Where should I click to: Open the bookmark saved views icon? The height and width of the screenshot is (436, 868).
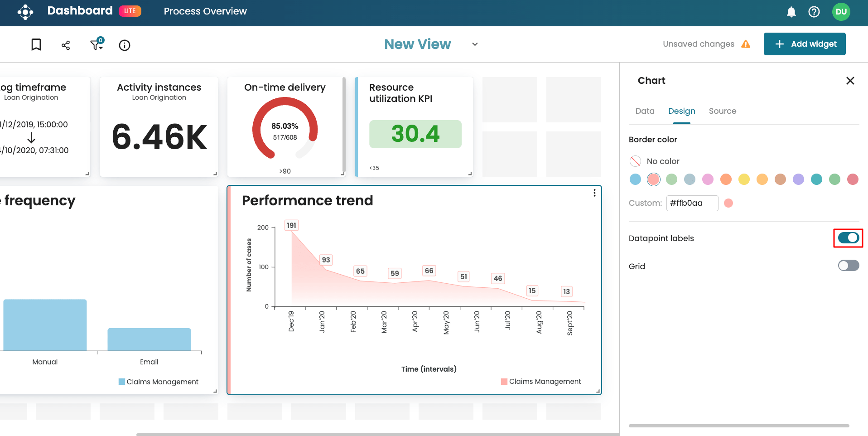coord(36,44)
